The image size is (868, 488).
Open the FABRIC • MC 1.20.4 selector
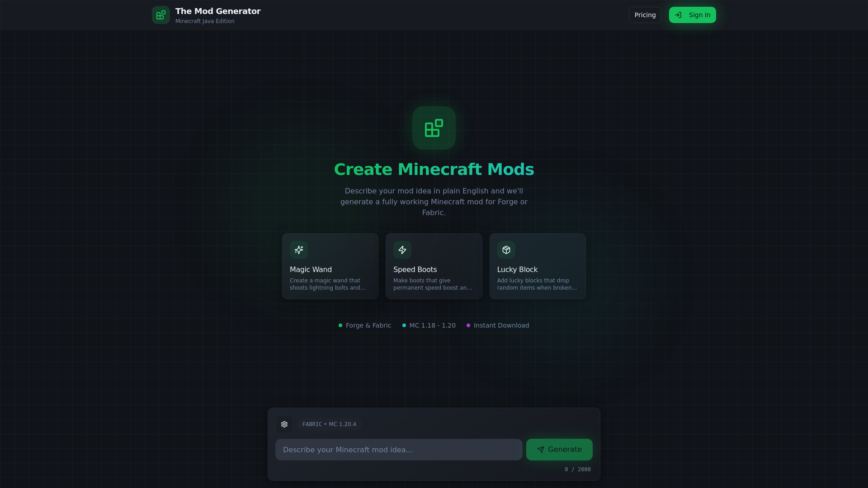point(330,424)
